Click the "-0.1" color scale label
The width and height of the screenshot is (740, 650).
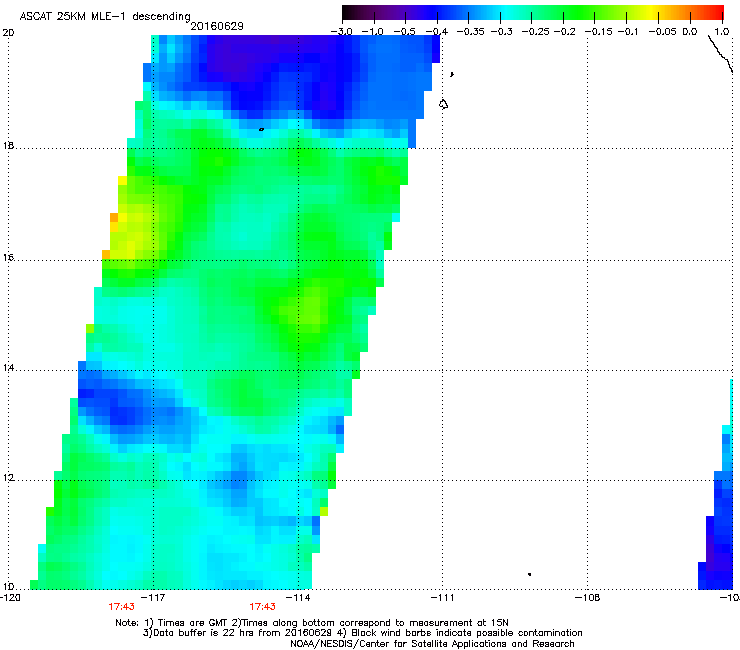tap(627, 32)
